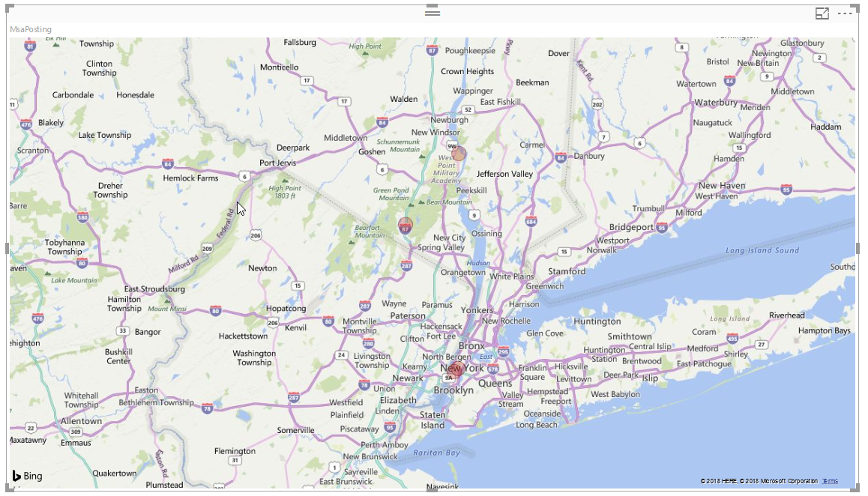The height and width of the screenshot is (496, 868).
Task: Click the Stamford city label
Action: (567, 271)
